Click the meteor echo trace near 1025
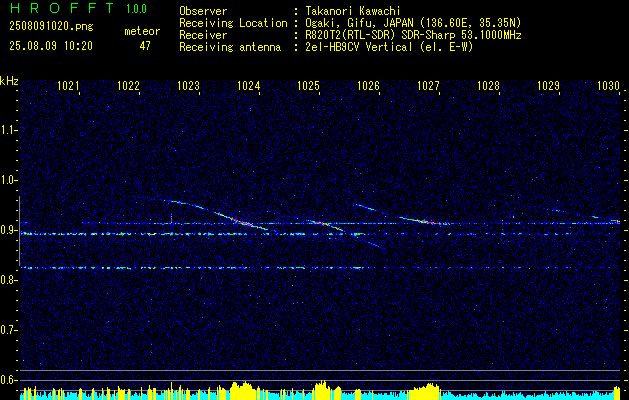 pyautogui.click(x=327, y=224)
